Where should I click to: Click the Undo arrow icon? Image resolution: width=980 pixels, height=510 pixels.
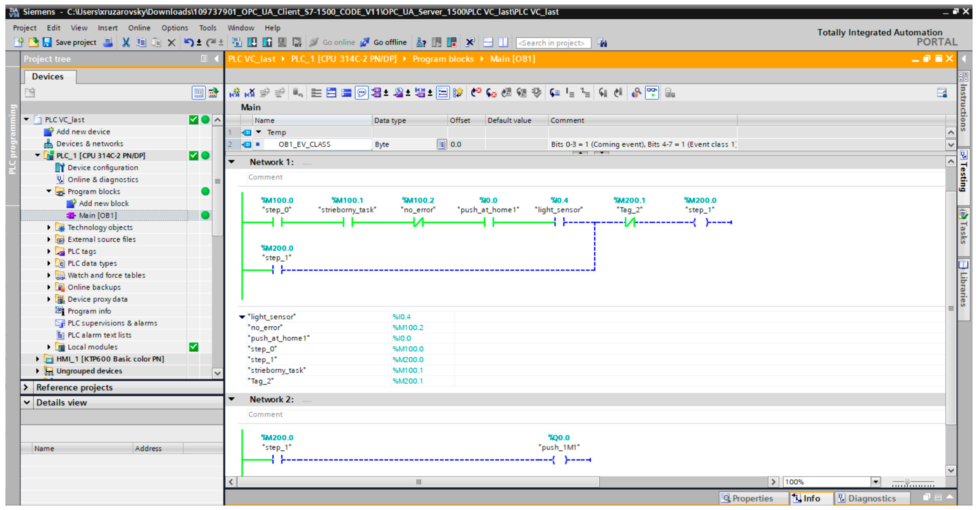(188, 42)
